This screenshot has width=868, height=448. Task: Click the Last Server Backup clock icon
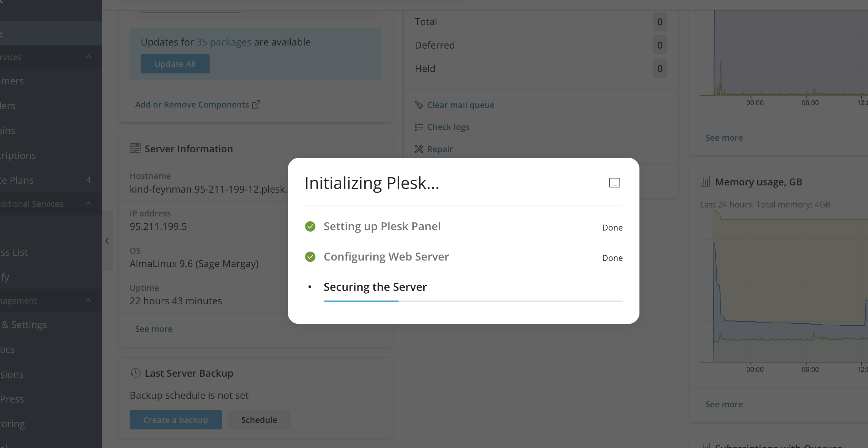point(135,373)
